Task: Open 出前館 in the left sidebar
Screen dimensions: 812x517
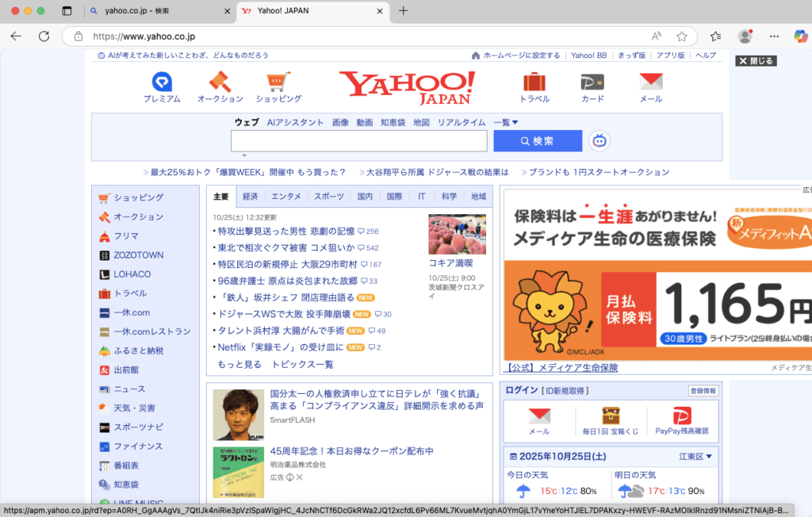Action: point(126,370)
